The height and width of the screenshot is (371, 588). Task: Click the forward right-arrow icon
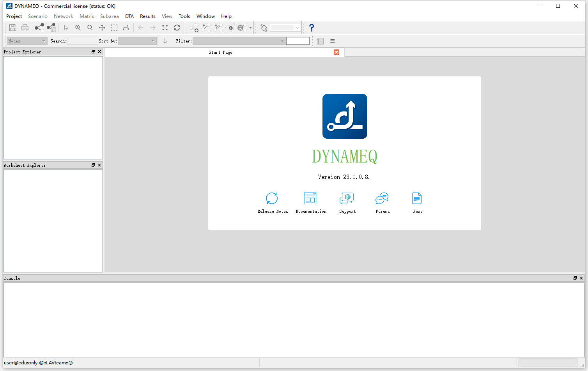[153, 28]
